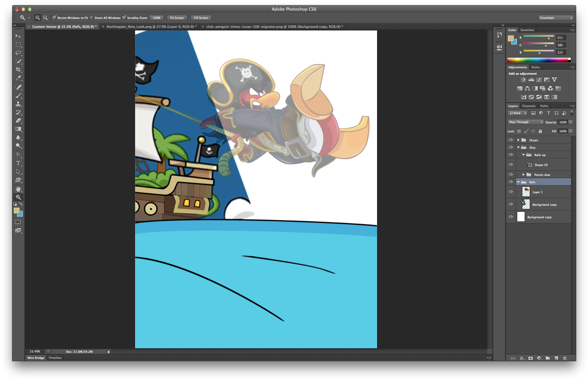Click the Fill Screen button

(201, 18)
